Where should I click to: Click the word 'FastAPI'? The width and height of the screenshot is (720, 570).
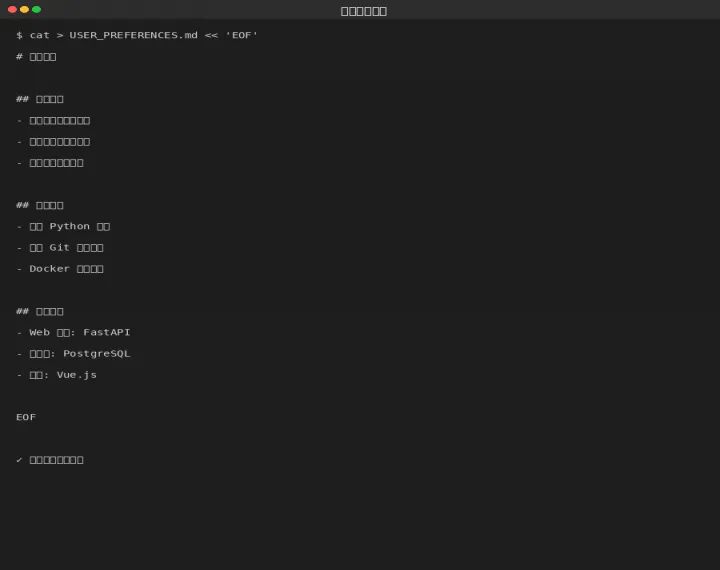coord(107,333)
